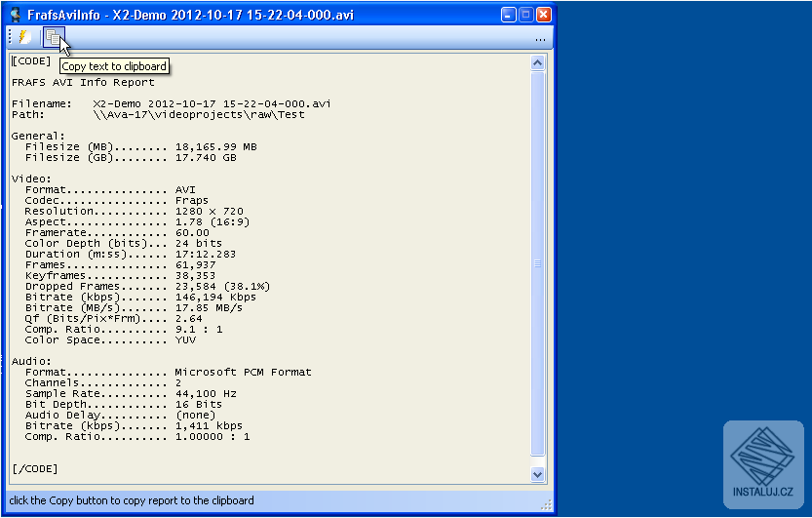Click the Color Space YUV line
The width and height of the screenshot is (812, 518).
coord(110,340)
